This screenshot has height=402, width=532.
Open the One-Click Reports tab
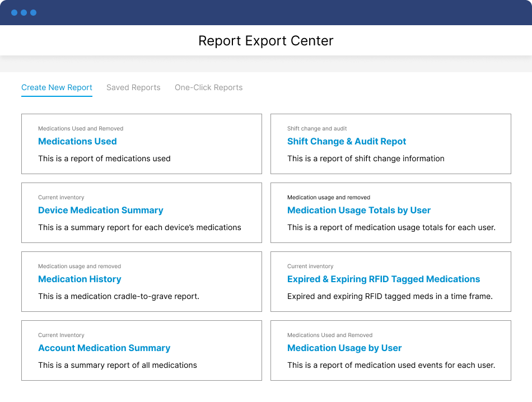[208, 87]
